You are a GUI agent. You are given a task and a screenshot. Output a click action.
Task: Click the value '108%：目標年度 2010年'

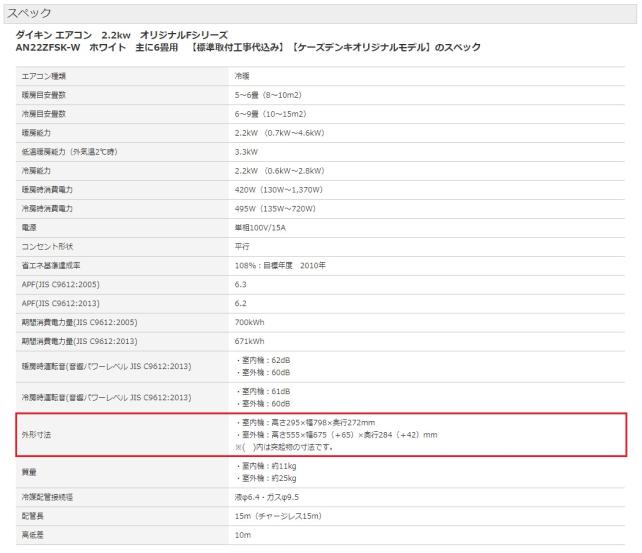(x=280, y=266)
